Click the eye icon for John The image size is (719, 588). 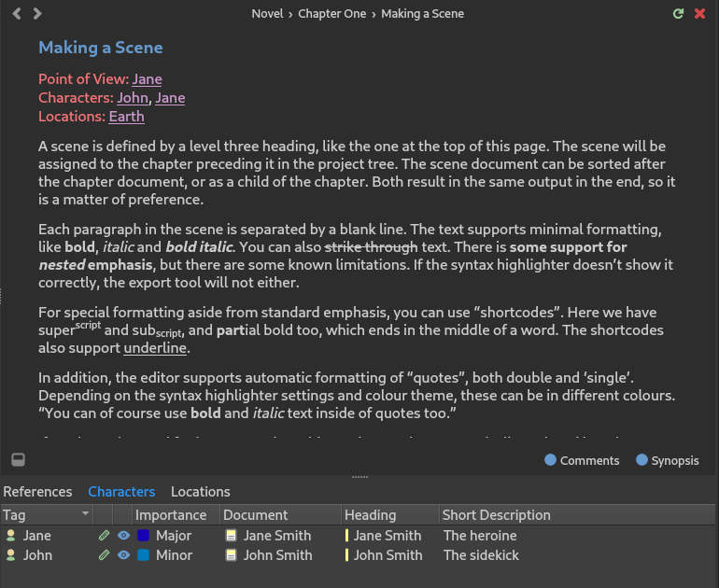coord(123,555)
